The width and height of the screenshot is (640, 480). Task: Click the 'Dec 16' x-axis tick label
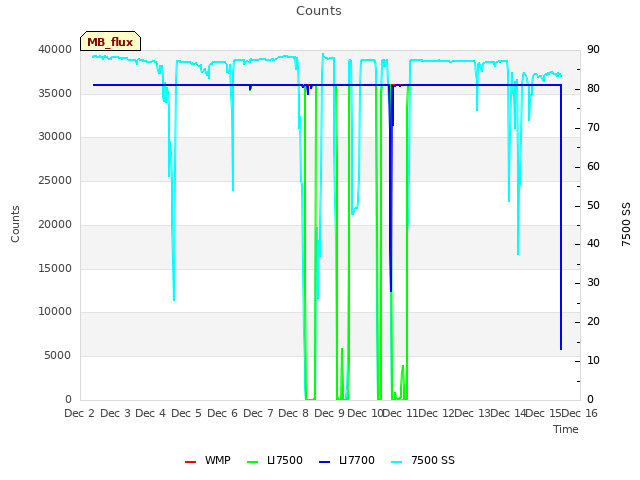579,413
